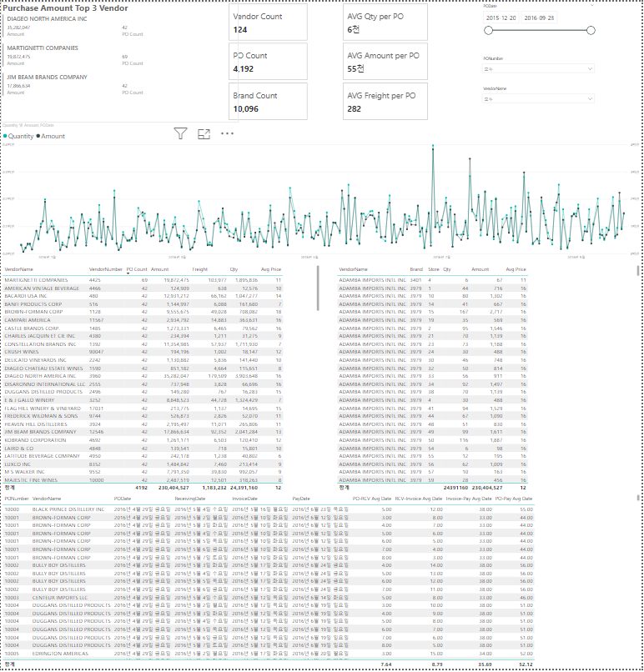The width and height of the screenshot is (644, 672).
Task: Click the Purchase Amount Top 3 Vendor title
Action: click(65, 8)
